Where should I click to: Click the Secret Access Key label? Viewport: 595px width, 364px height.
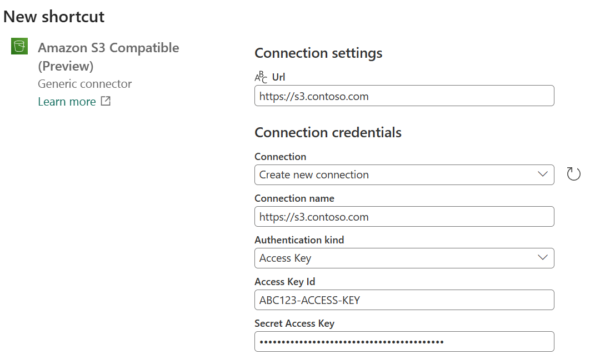[294, 323]
